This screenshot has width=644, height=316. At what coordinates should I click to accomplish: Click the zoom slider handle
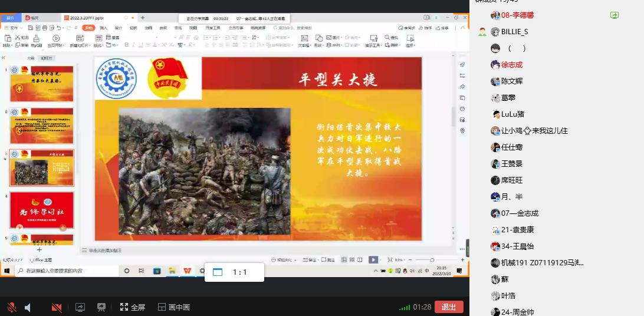tap(432, 260)
